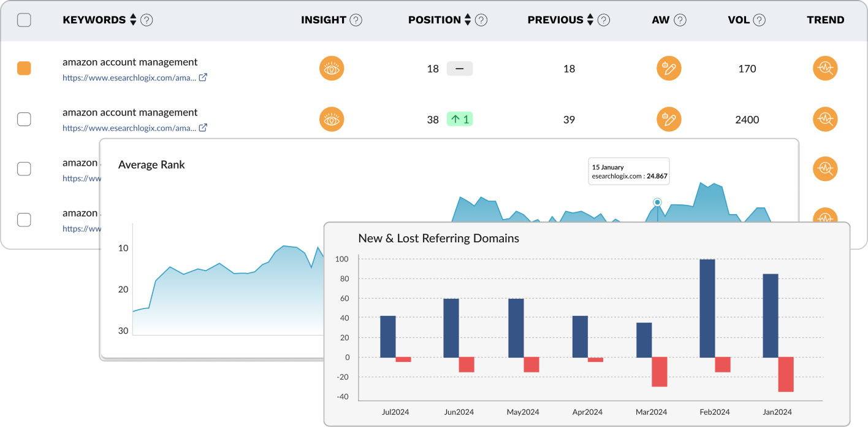
Task: Sort the table using KEYWORDS sort arrows
Action: tap(132, 20)
